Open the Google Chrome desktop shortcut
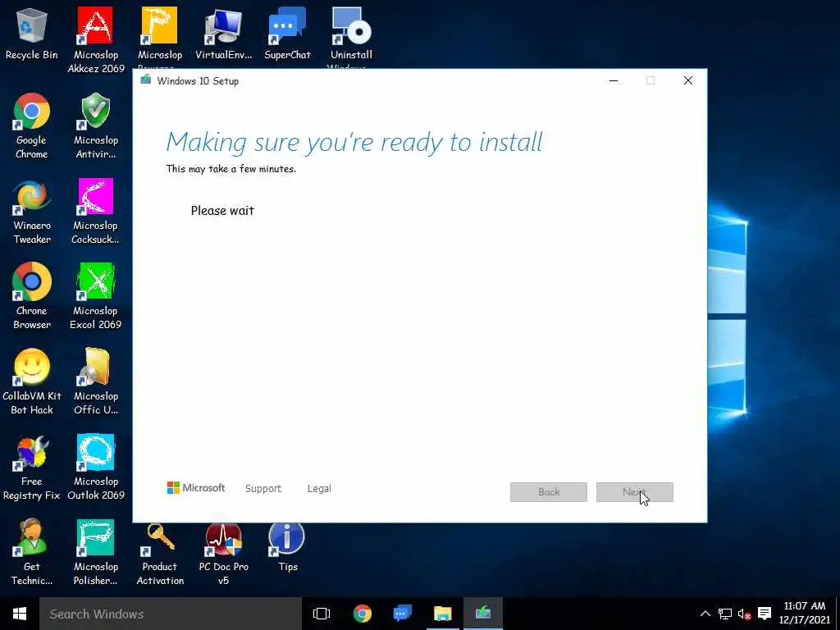 [x=32, y=126]
